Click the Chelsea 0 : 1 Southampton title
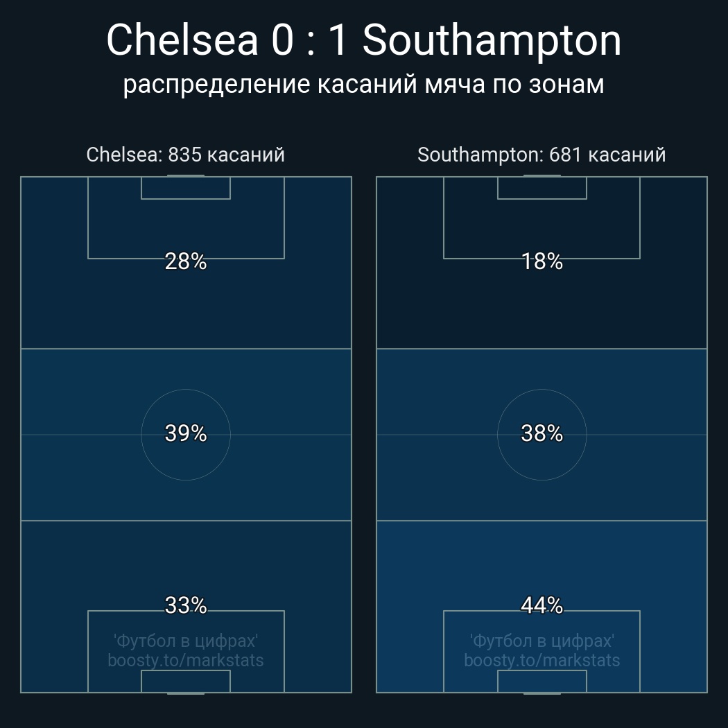Screen dimensions: 728x728 pyautogui.click(x=363, y=40)
